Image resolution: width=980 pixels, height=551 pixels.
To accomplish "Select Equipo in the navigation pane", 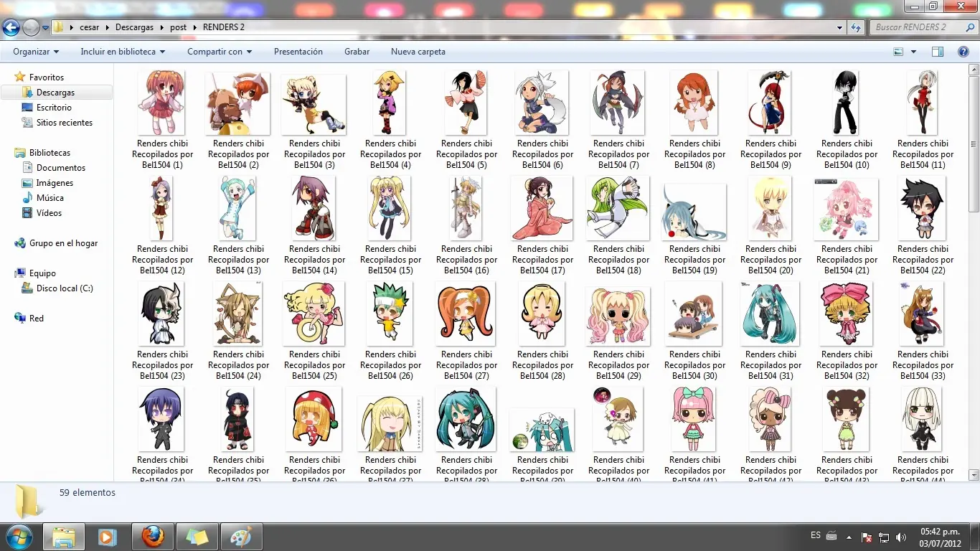I will pyautogui.click(x=42, y=273).
